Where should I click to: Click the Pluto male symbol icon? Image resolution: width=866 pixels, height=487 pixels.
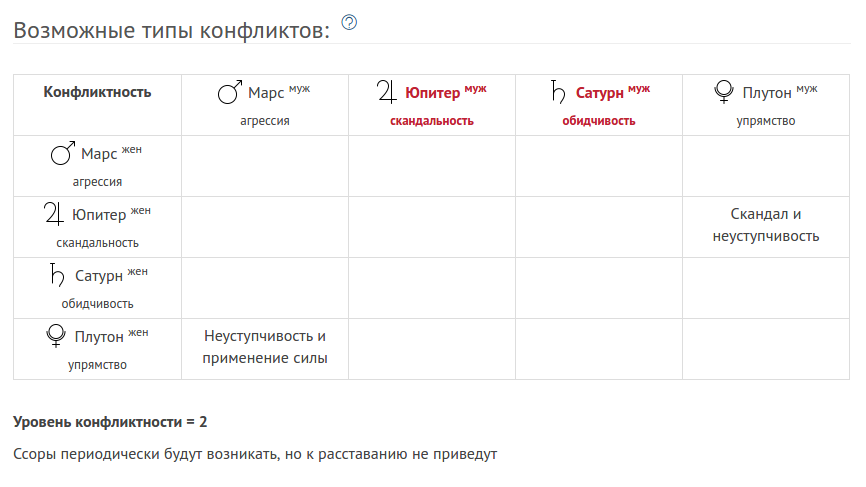(x=724, y=92)
